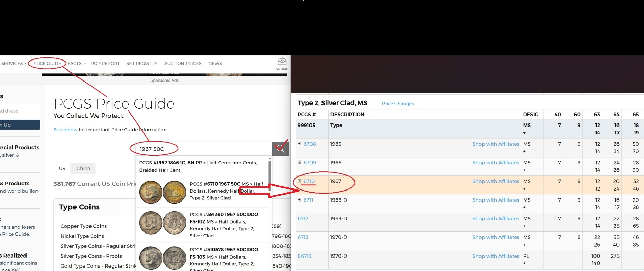Screen dimensions: 644x271
Task: Open Copper Type Coins category
Action: (x=84, y=226)
